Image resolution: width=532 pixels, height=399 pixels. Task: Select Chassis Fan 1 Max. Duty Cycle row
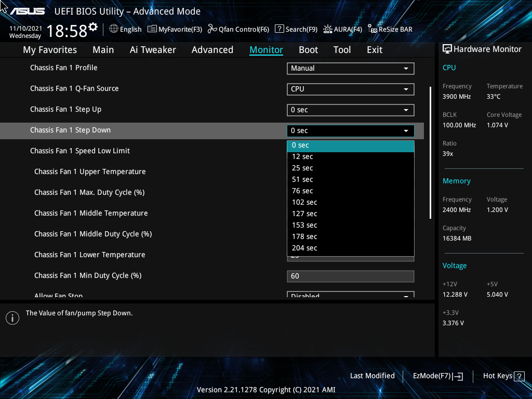pyautogui.click(x=89, y=192)
